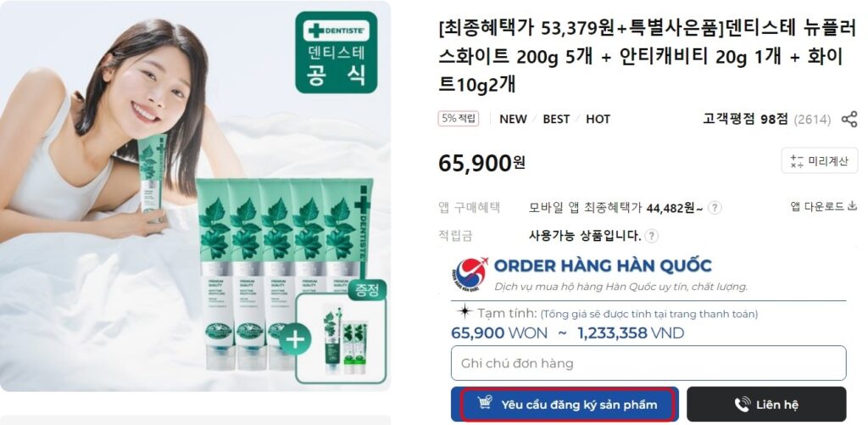Image resolution: width=868 pixels, height=425 pixels.
Task: Click the Dentiste 공식 badge
Action: click(336, 52)
